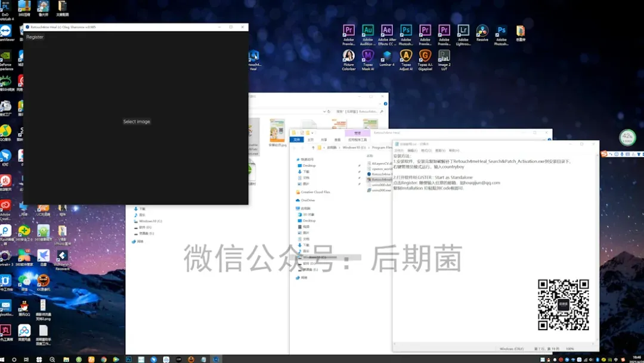Click the taskbar clock

(x=636, y=359)
